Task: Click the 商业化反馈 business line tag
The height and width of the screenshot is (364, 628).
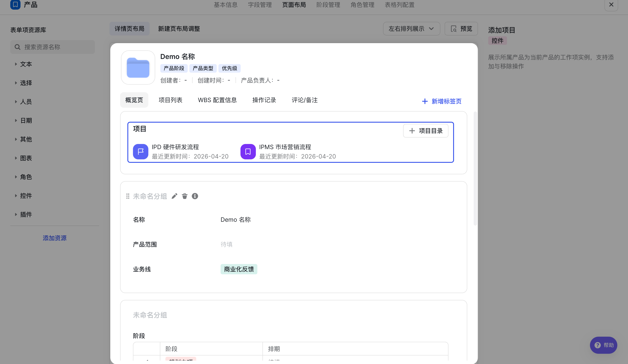Action: 239,269
